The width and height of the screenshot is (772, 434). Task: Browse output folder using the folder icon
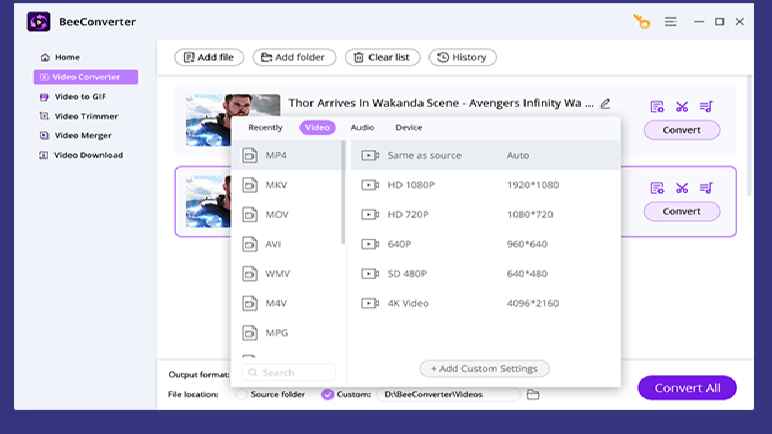[533, 394]
